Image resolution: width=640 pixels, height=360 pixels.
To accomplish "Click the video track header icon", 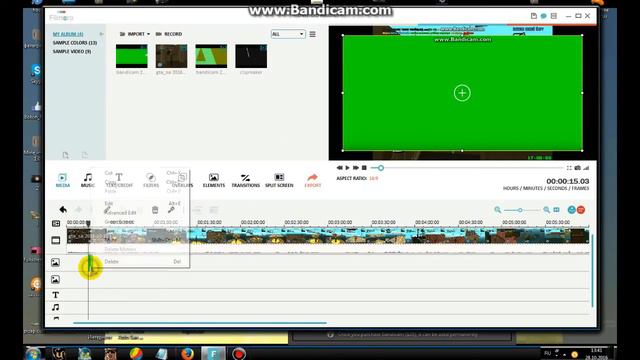I will pos(56,240).
